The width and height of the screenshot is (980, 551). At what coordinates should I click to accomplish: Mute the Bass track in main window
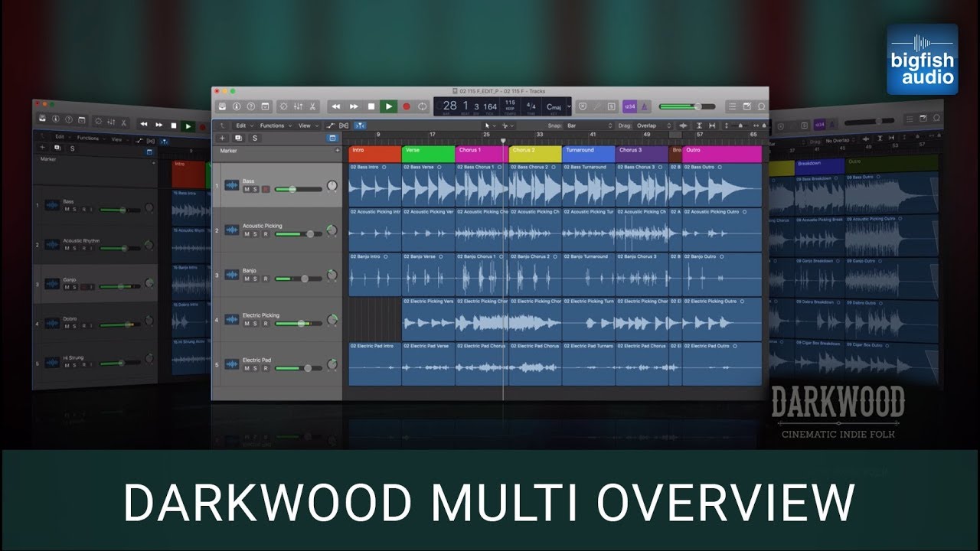247,189
